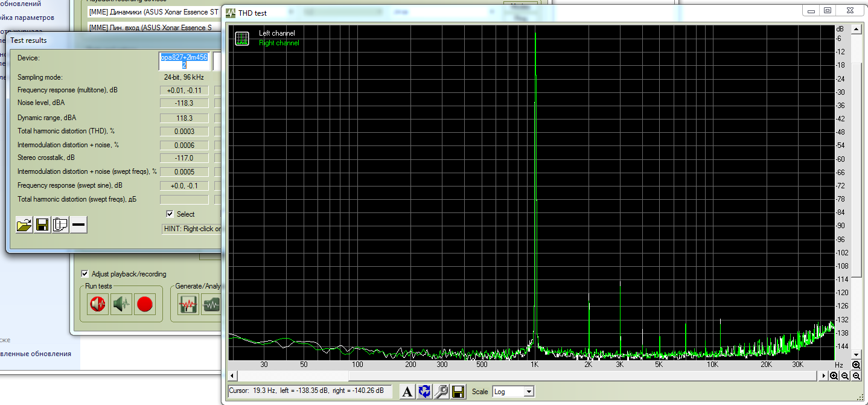Click horizontal scrollbar left arrow in THD test
The image size is (868, 405).
[233, 375]
